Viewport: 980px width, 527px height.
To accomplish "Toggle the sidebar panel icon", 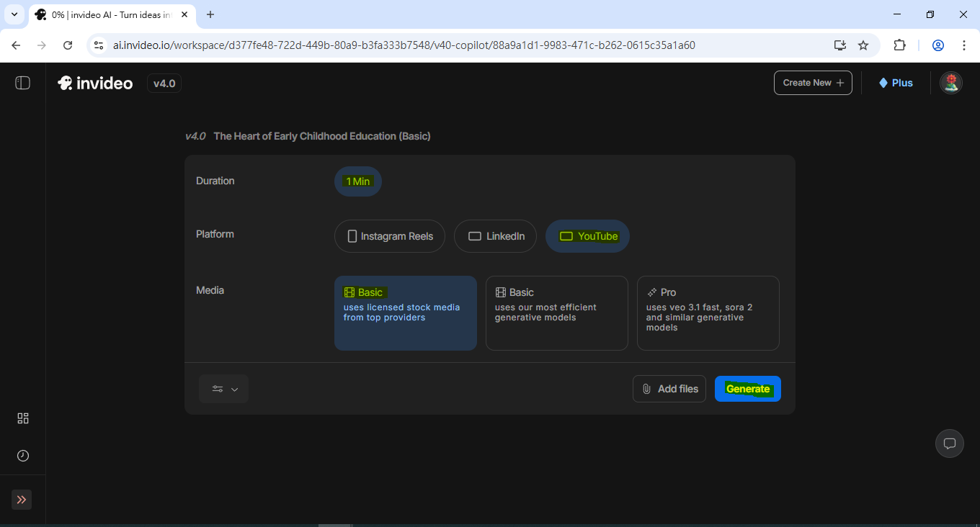I will (x=22, y=83).
